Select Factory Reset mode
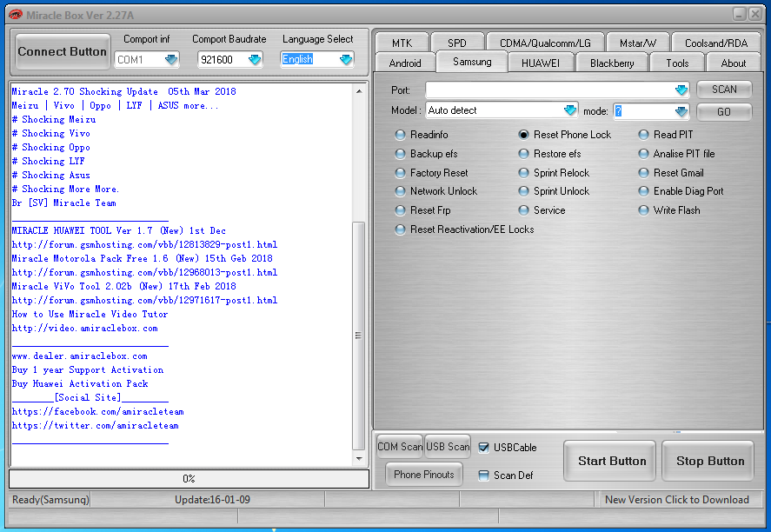The height and width of the screenshot is (532, 771). point(400,172)
